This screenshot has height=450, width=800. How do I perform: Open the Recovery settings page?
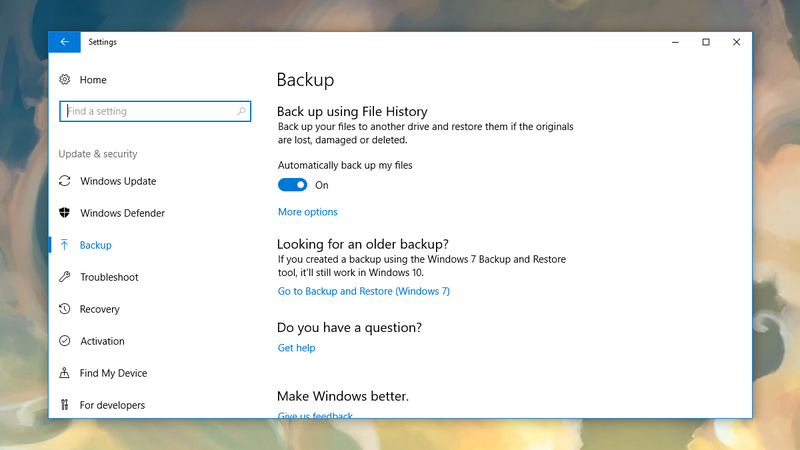[x=99, y=309]
